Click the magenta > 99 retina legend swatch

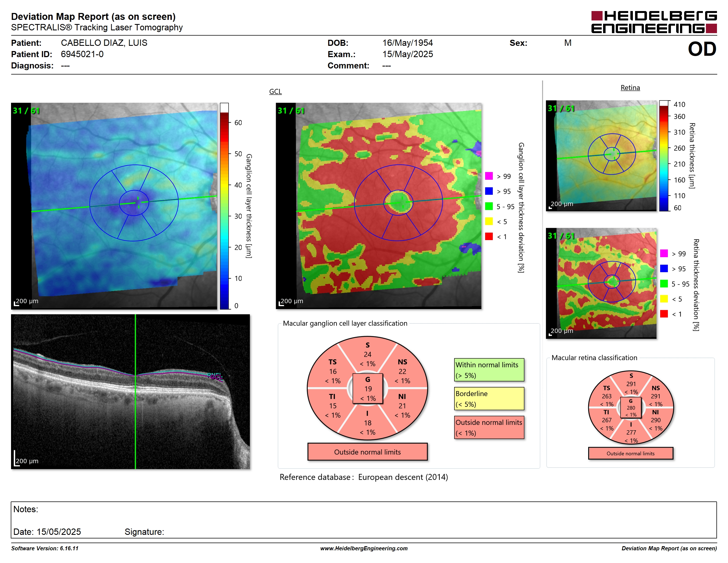coord(664,253)
